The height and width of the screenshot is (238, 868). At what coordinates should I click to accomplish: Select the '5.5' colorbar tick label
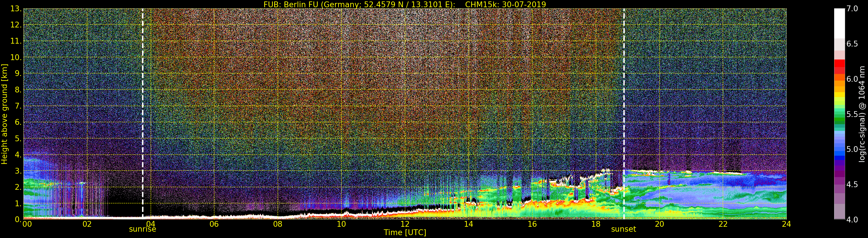click(x=852, y=114)
